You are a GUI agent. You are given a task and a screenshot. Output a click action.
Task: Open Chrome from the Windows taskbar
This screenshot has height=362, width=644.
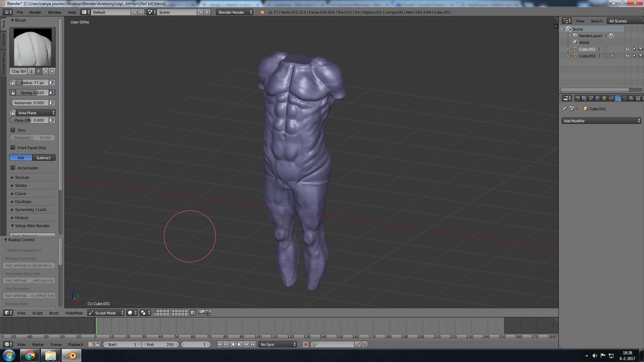coord(30,355)
